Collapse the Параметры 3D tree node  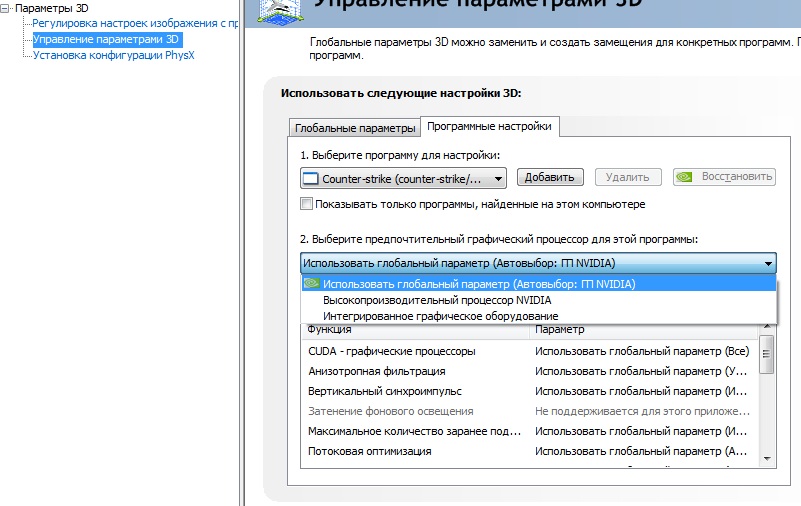(5, 9)
